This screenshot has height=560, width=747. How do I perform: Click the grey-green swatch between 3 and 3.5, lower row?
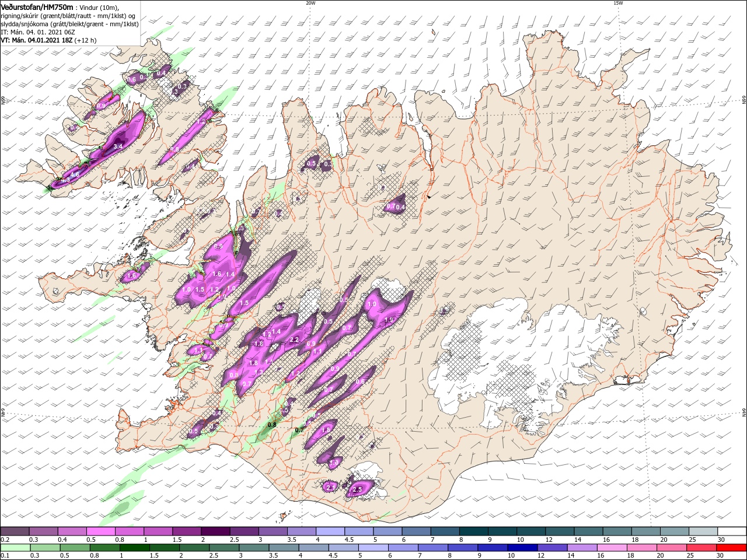click(x=254, y=548)
